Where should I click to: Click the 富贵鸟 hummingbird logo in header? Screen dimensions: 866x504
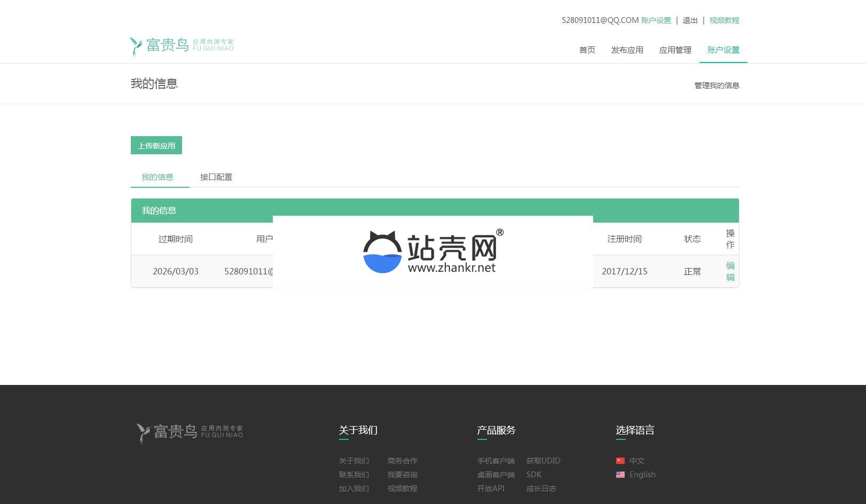[x=182, y=46]
